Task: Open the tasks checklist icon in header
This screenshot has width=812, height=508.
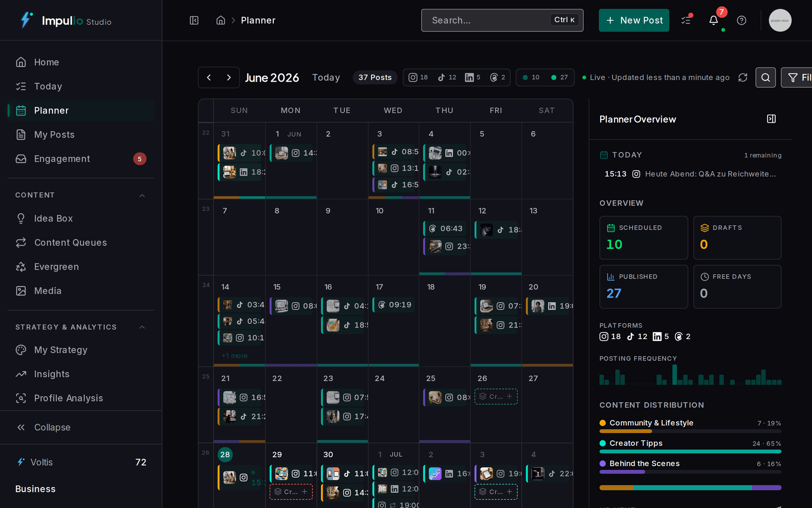Action: (x=686, y=20)
